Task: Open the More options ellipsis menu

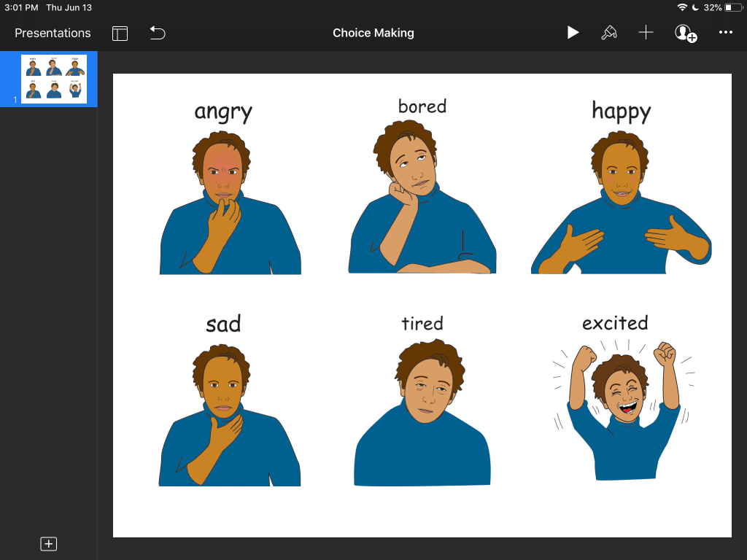Action: (x=725, y=33)
